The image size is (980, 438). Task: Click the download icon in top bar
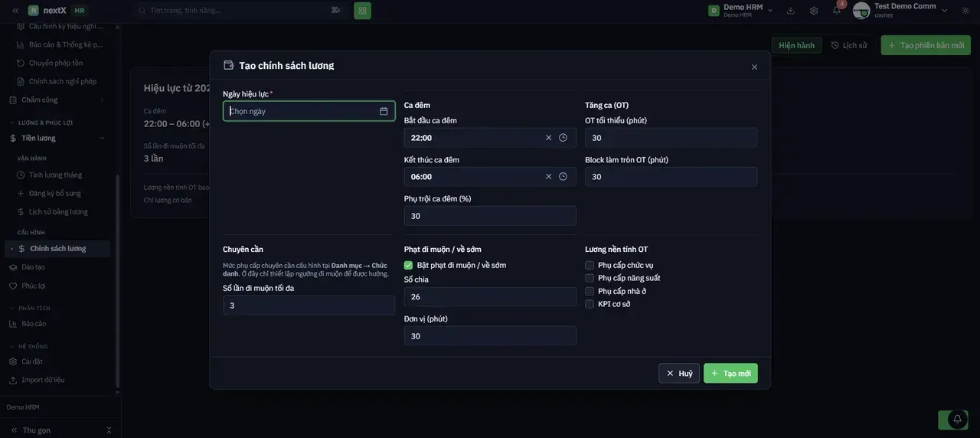tap(791, 11)
